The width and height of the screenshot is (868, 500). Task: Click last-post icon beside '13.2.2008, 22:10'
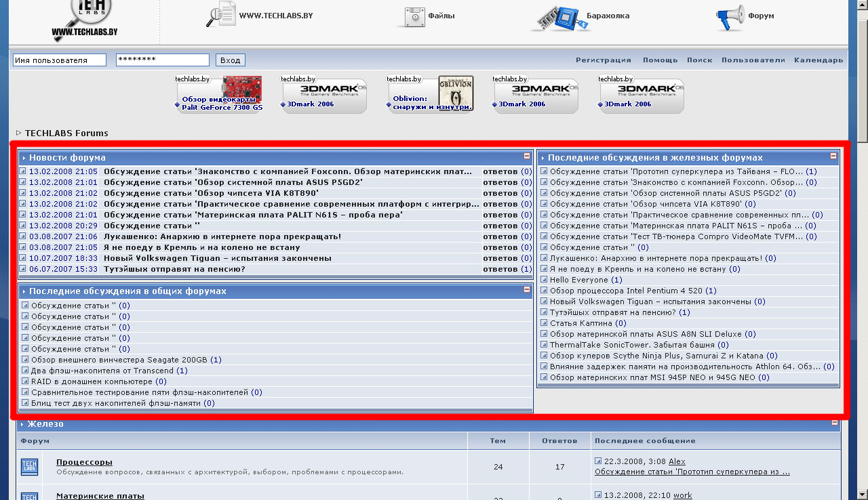[x=598, y=495]
